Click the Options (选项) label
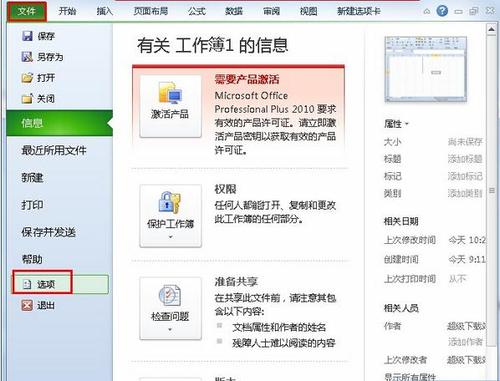 coord(46,284)
